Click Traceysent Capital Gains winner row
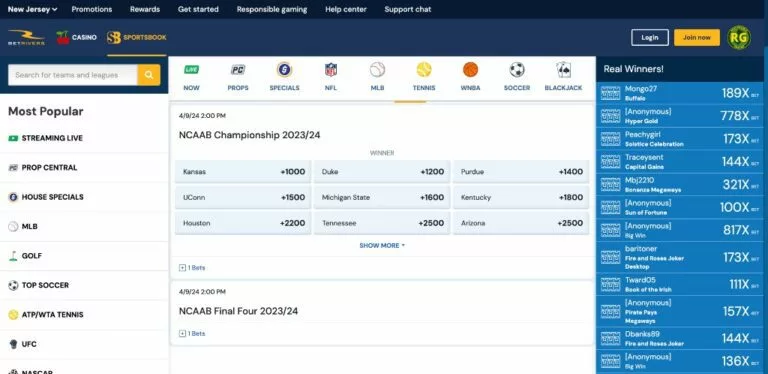This screenshot has height=374, width=768. [x=679, y=162]
